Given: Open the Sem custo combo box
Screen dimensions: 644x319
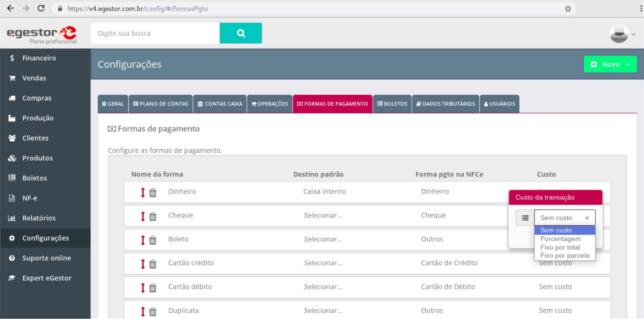Looking at the screenshot, I should [565, 218].
